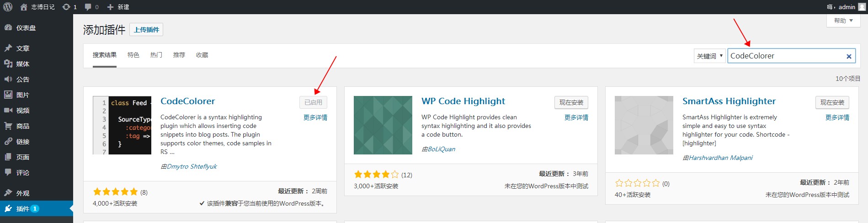Click the SmartAss Highlighter empty star rating

(637, 183)
